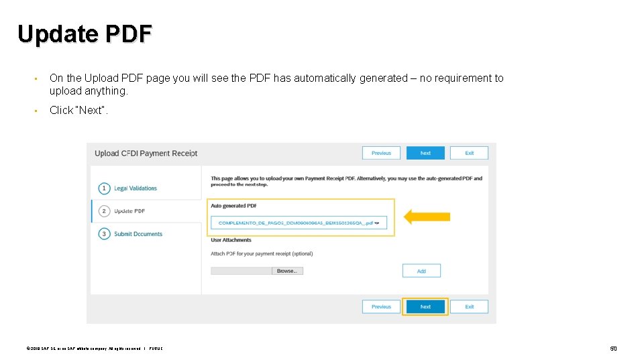The height and width of the screenshot is (362, 644).
Task: Click the top Next button
Action: (425, 153)
